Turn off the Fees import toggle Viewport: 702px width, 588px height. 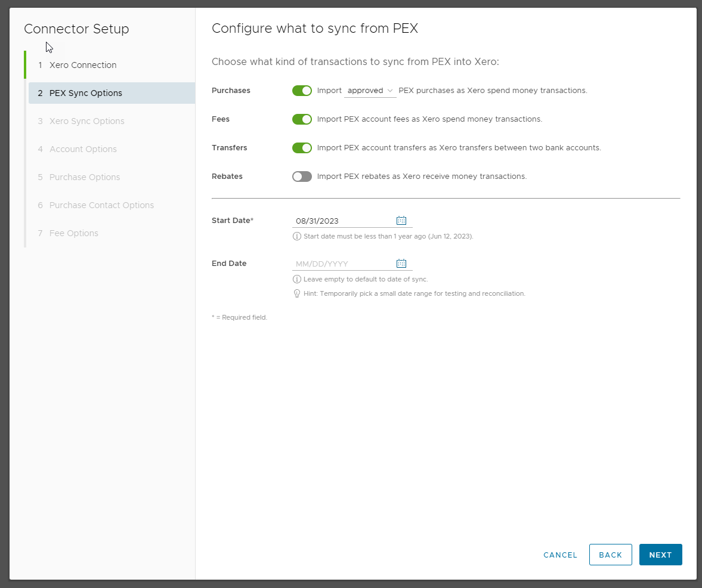tap(302, 119)
